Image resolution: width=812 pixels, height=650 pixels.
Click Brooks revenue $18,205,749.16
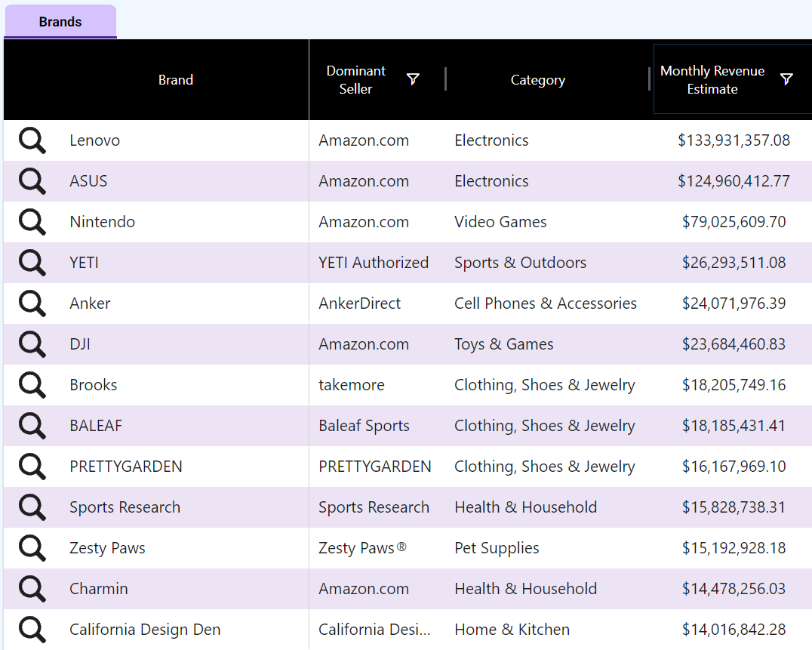(x=734, y=385)
